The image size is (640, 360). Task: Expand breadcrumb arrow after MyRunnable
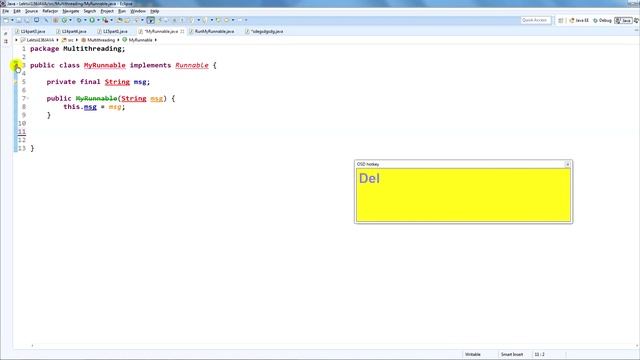156,40
